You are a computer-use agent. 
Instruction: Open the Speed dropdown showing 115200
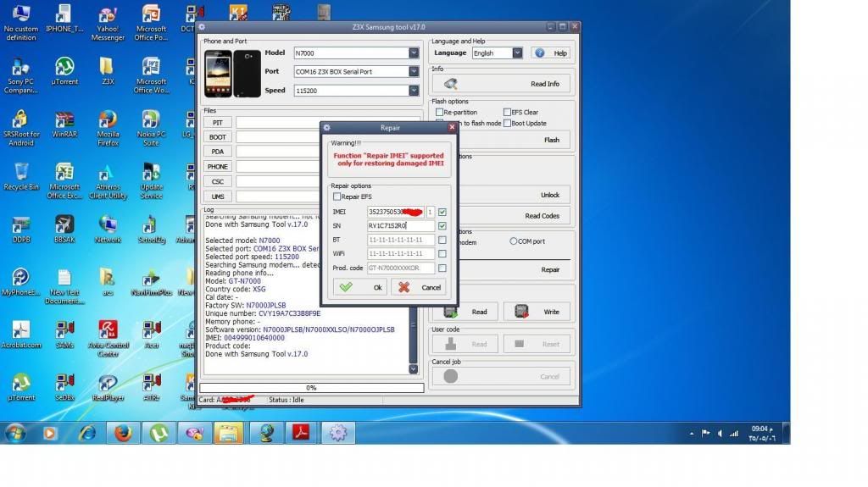(414, 91)
